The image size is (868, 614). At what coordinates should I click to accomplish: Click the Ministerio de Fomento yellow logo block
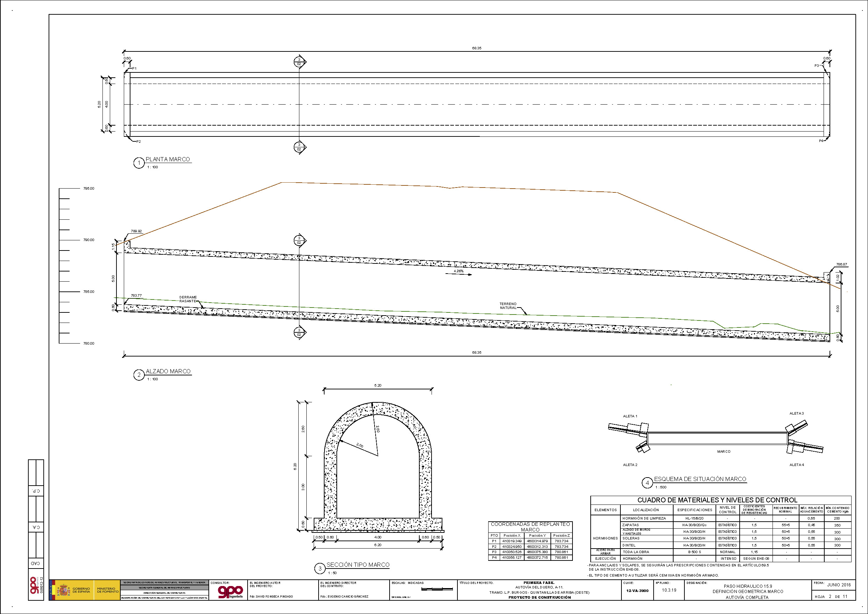107,590
